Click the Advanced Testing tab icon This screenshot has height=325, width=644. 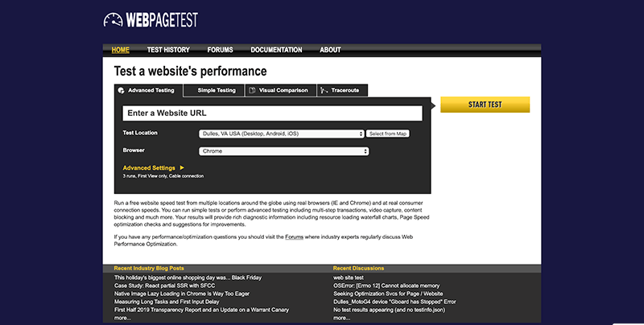point(122,91)
